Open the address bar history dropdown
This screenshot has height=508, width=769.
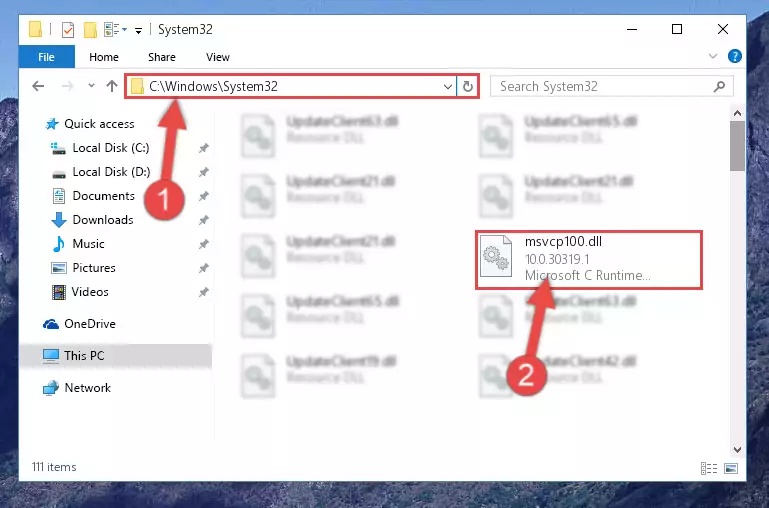click(x=448, y=87)
